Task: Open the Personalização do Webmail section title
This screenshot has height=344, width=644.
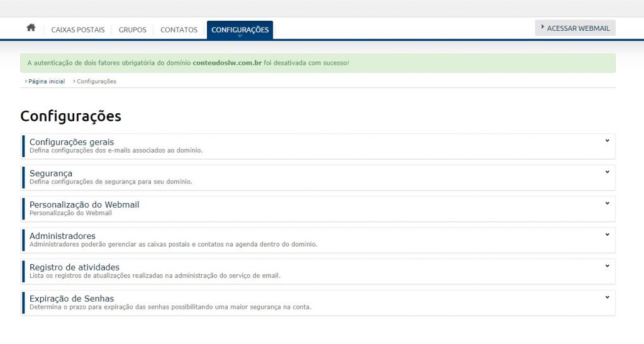Action: point(84,204)
